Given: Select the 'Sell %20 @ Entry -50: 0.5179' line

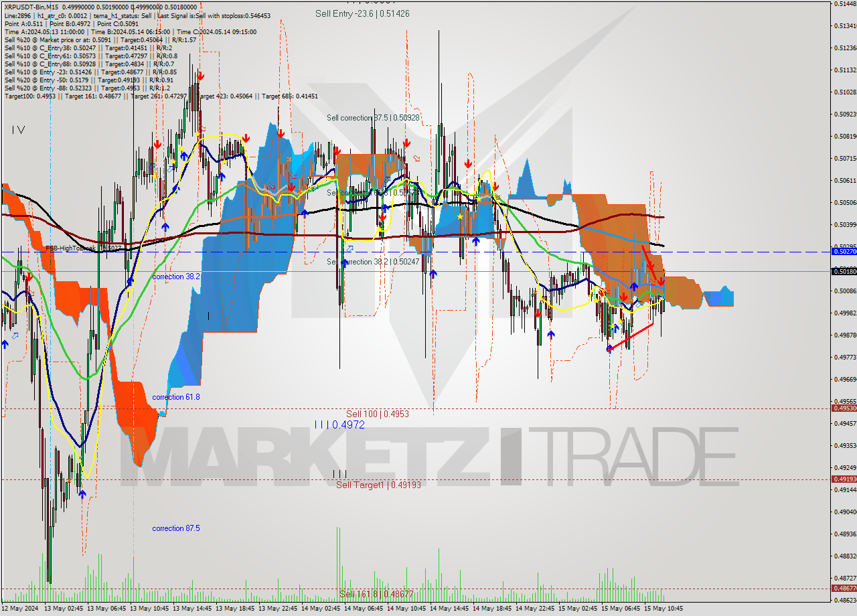Looking at the screenshot, I should 88,80.
